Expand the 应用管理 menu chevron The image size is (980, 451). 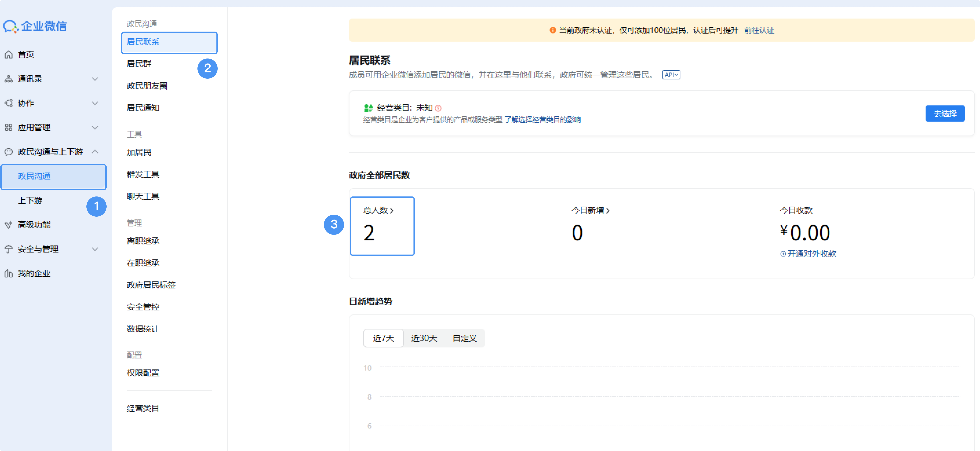pos(95,128)
